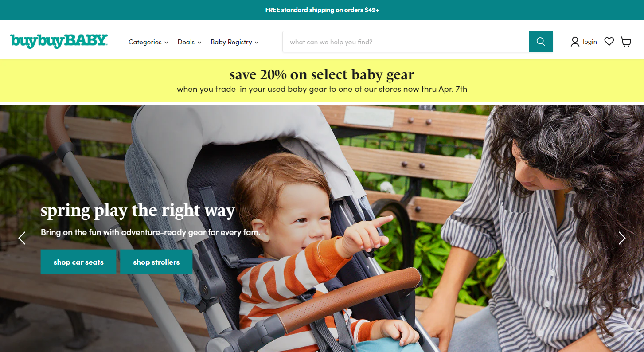Click the user account icon
Screen dimensions: 644x352
[x=575, y=42]
